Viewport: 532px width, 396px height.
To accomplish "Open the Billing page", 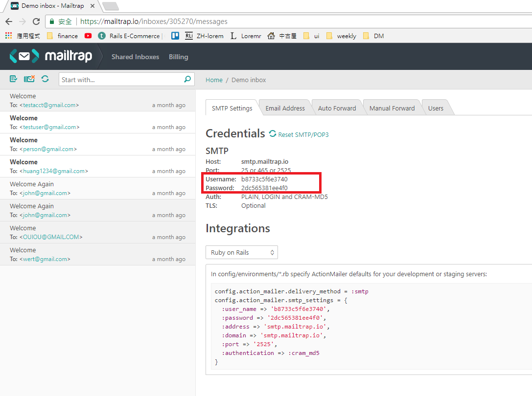I will point(178,56).
